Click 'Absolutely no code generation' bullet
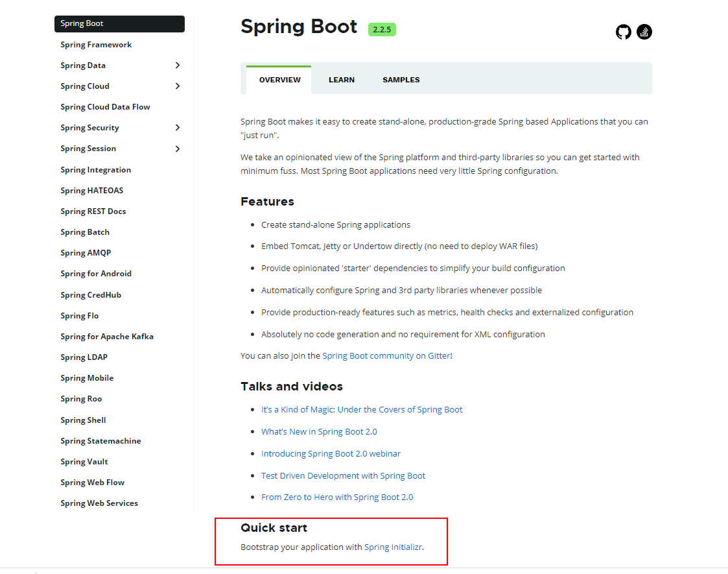The height and width of the screenshot is (574, 728). (403, 335)
